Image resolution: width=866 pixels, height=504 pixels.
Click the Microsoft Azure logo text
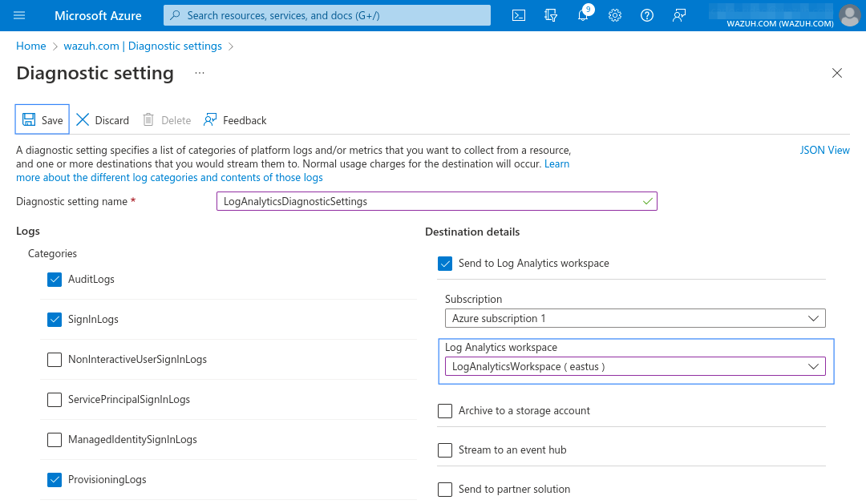coord(98,15)
